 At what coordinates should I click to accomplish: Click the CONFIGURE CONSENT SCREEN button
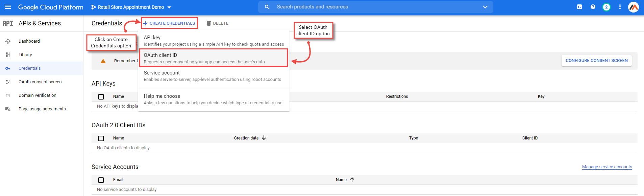click(x=597, y=61)
